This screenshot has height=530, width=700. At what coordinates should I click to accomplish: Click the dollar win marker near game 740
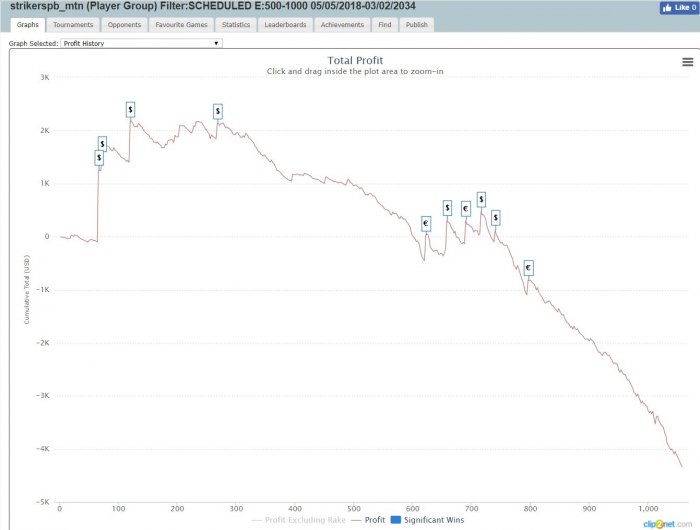pos(496,218)
